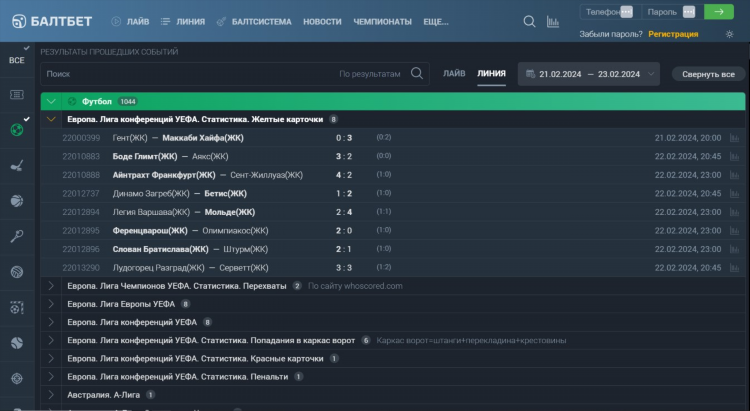
Task: Select the crosshair esports icon in sidebar
Action: tap(17, 378)
